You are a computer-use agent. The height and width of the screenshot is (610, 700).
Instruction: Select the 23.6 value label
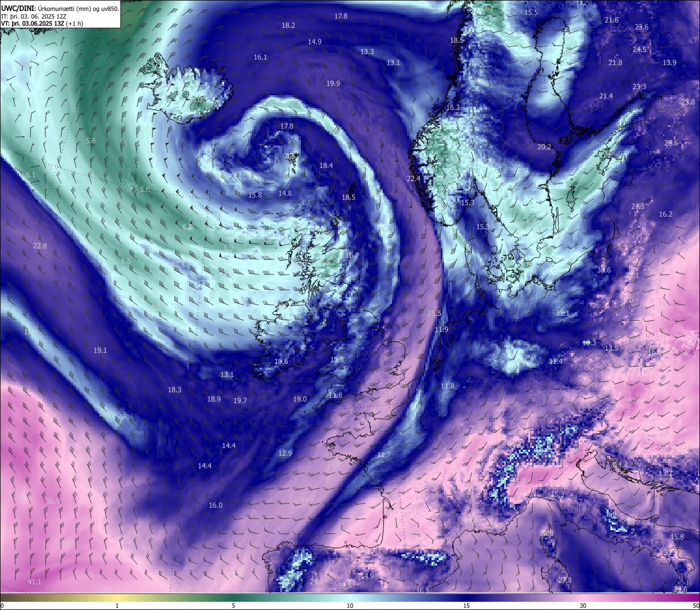click(641, 27)
